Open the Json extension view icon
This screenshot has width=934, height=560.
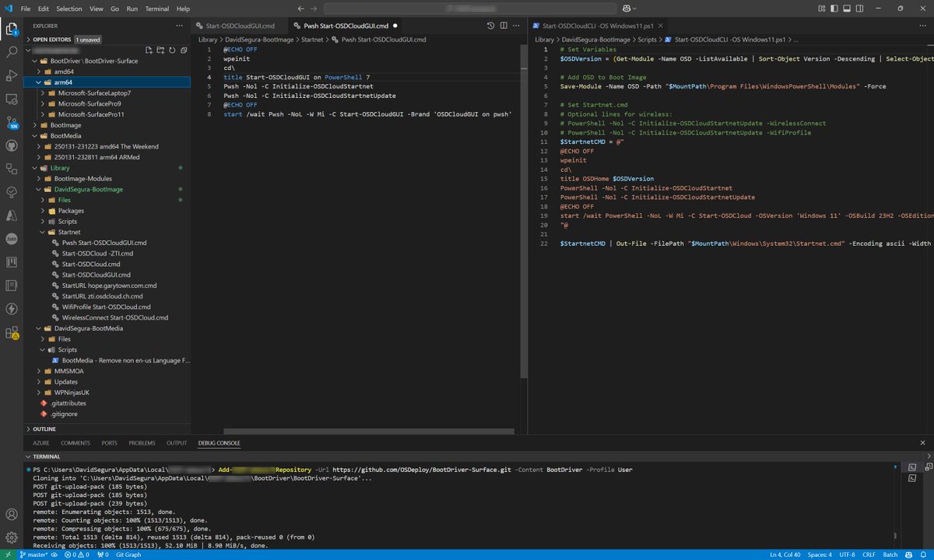[12, 239]
